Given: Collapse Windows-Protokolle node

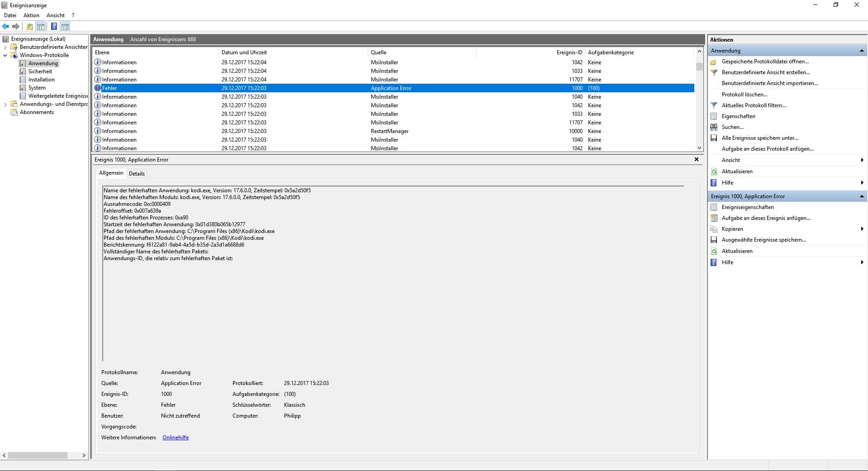Looking at the screenshot, I should (5, 55).
